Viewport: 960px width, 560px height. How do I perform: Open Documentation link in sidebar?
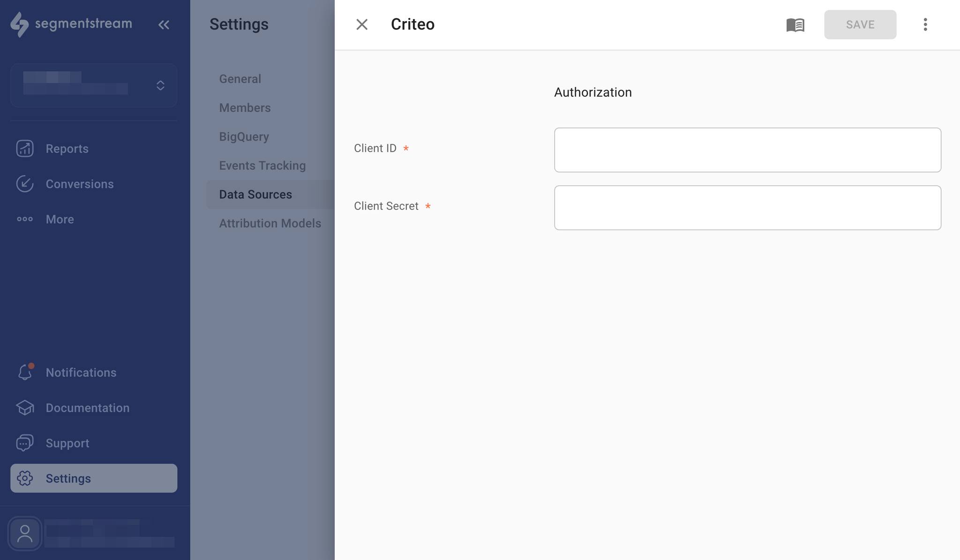tap(88, 408)
